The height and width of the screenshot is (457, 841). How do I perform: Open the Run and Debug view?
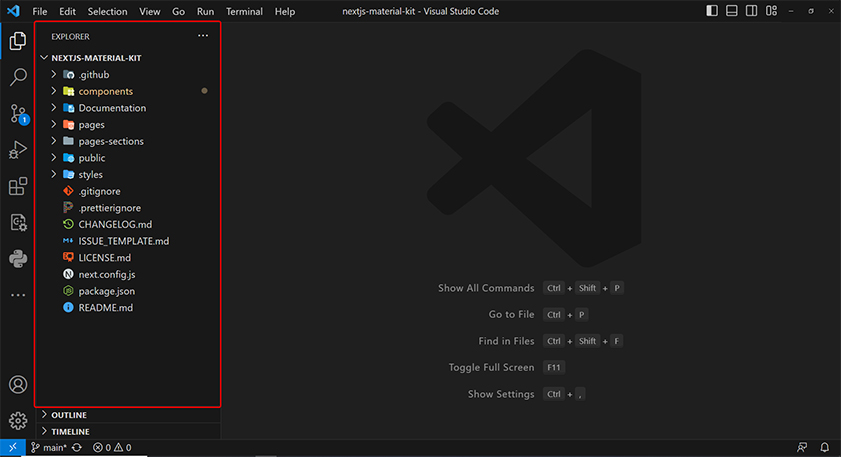tap(18, 150)
